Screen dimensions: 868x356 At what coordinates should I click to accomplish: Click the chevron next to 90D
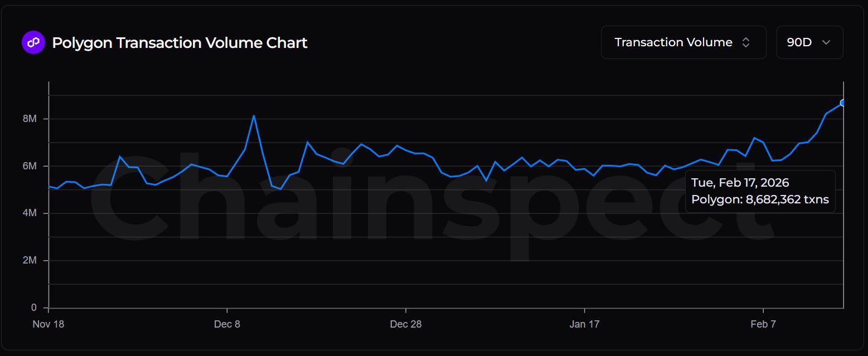tap(826, 42)
